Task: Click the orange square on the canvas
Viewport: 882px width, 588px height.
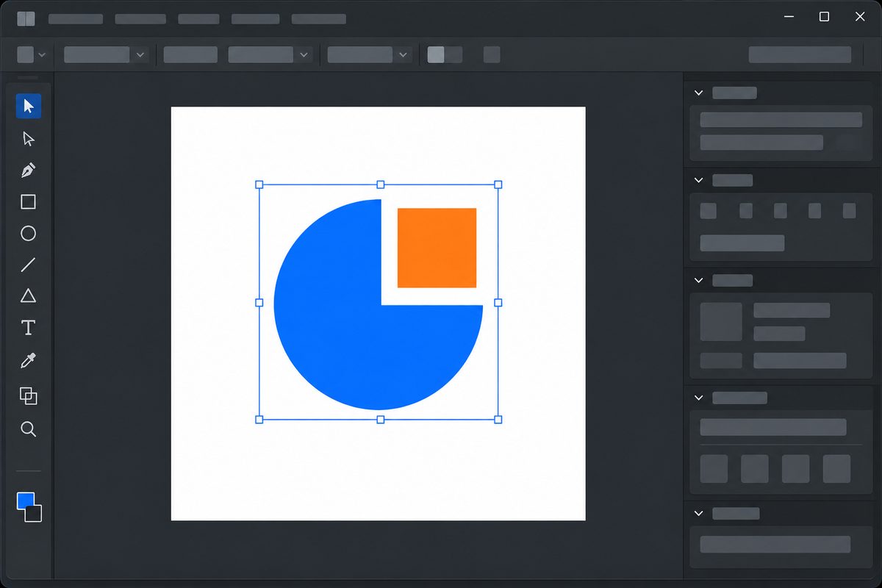Action: pos(437,248)
